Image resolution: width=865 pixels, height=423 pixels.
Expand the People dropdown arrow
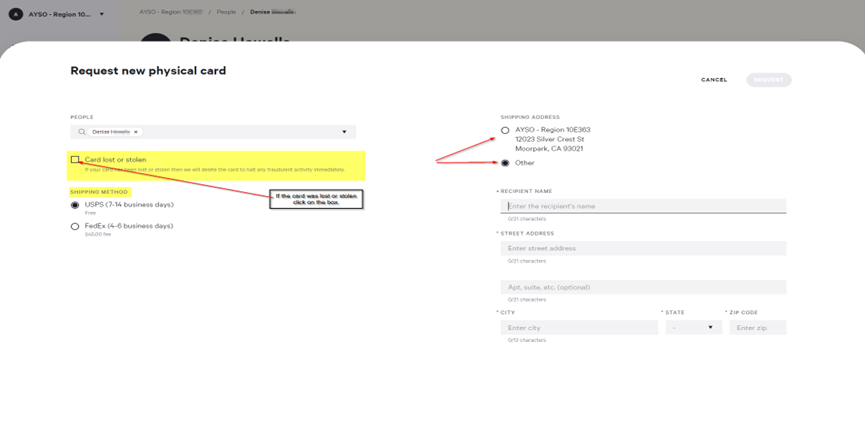[x=344, y=132]
